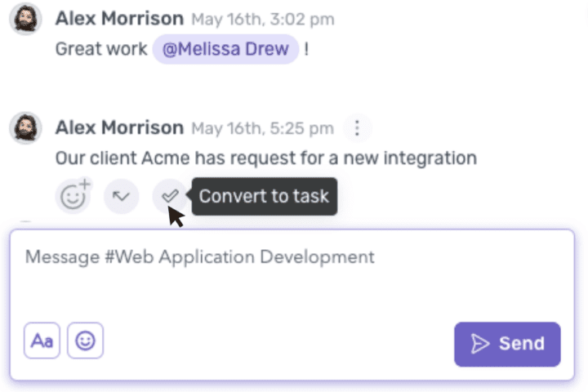Click the May 16th, 5:25 pm timestamp
Screen dimensions: 588x392
(262, 128)
